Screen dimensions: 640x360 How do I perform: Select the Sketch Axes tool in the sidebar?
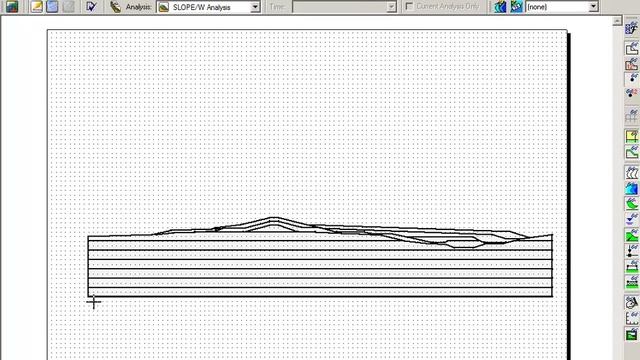631,318
